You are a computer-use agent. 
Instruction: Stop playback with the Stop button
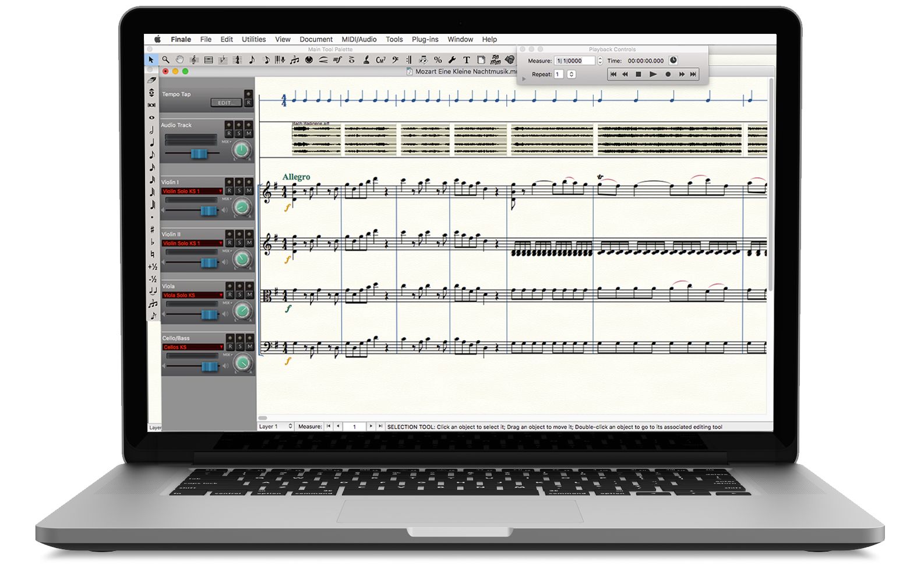(639, 74)
